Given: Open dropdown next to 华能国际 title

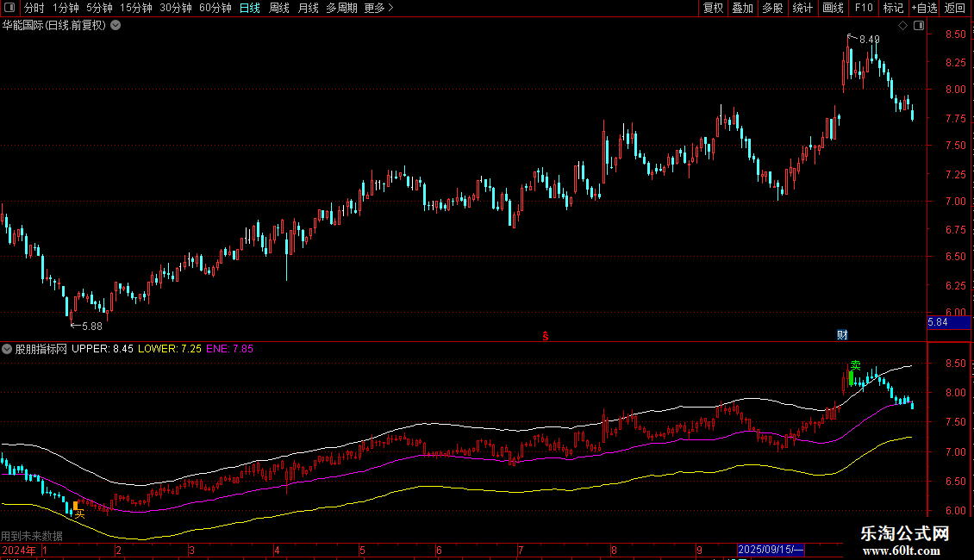Looking at the screenshot, I should coord(116,25).
